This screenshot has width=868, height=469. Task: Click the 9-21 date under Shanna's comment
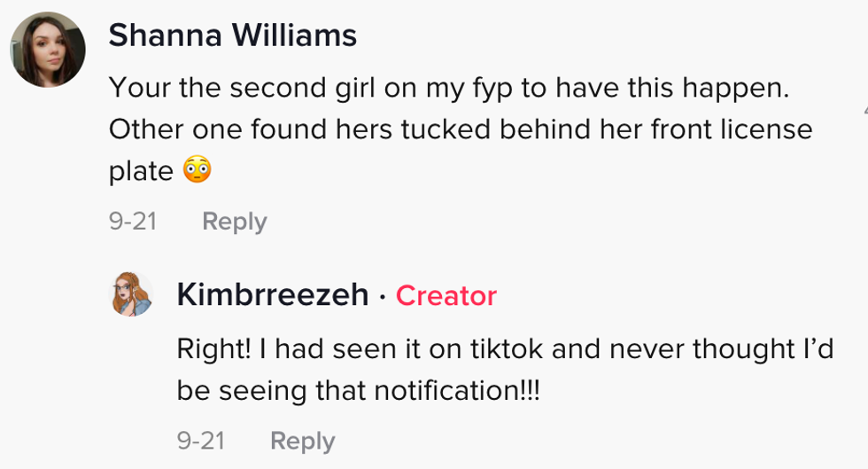(x=133, y=221)
